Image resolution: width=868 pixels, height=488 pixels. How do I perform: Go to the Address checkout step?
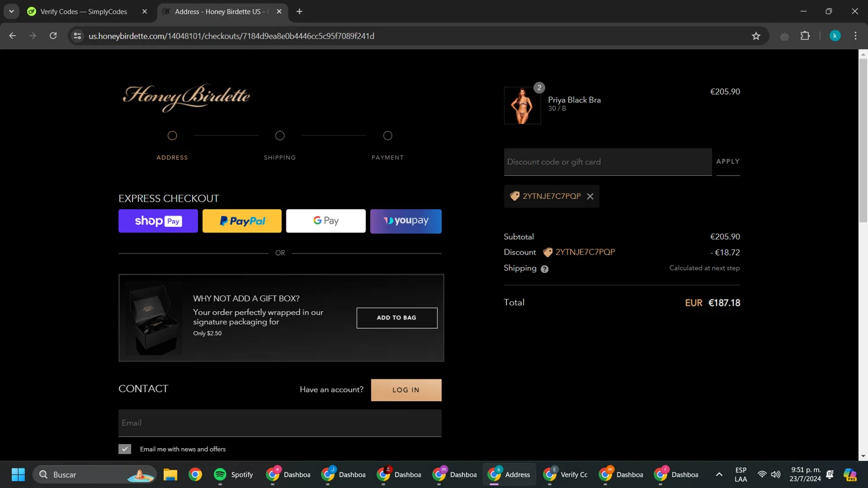click(x=172, y=146)
